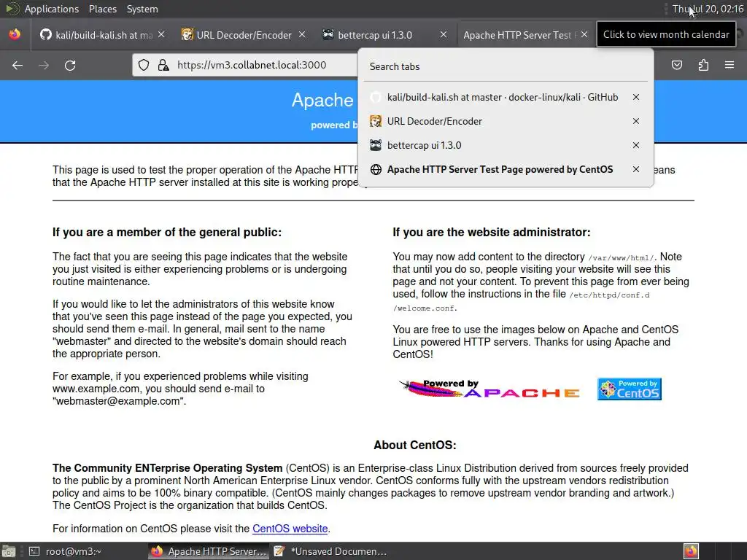This screenshot has height=560, width=747.
Task: Open the System menu
Action: tap(142, 9)
